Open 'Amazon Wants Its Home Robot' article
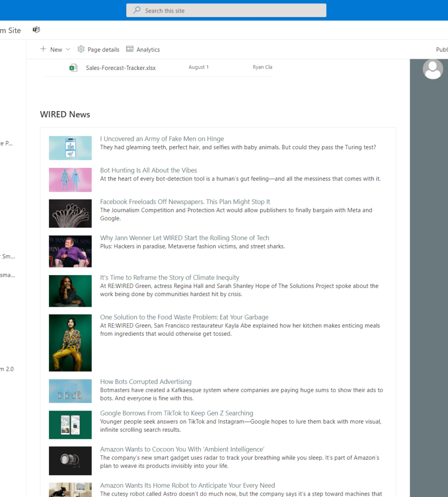 tap(187, 485)
